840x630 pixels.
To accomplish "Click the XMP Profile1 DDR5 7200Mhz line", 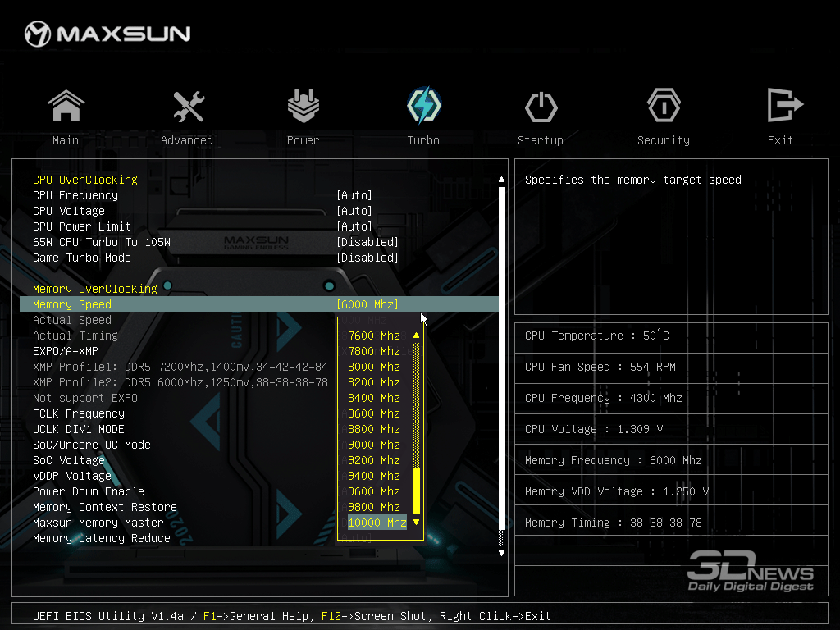I will [x=180, y=367].
